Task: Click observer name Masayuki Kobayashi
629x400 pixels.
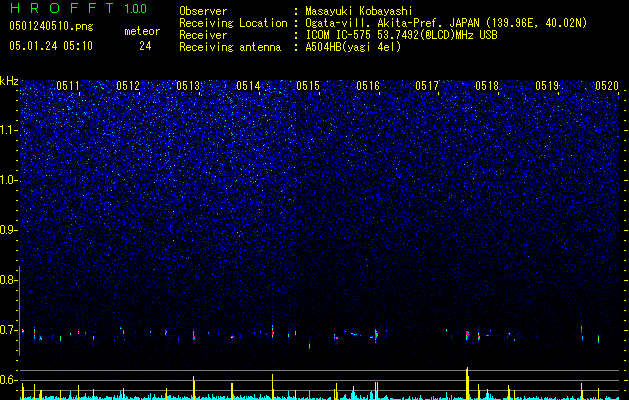Action: [359, 11]
